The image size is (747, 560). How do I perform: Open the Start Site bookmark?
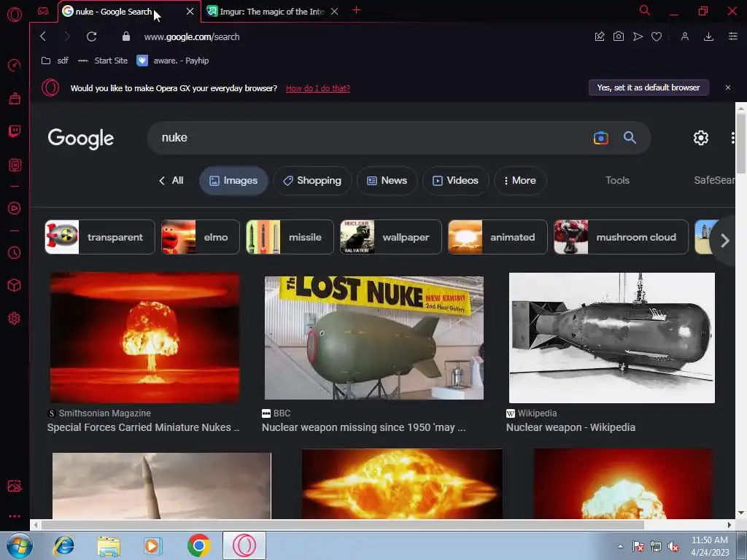pyautogui.click(x=102, y=61)
